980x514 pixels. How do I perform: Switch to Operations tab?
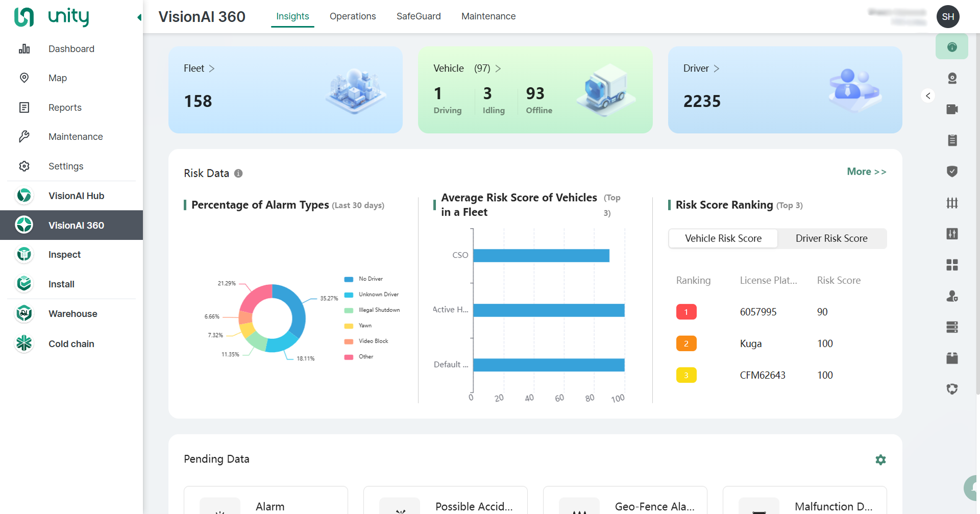(353, 16)
